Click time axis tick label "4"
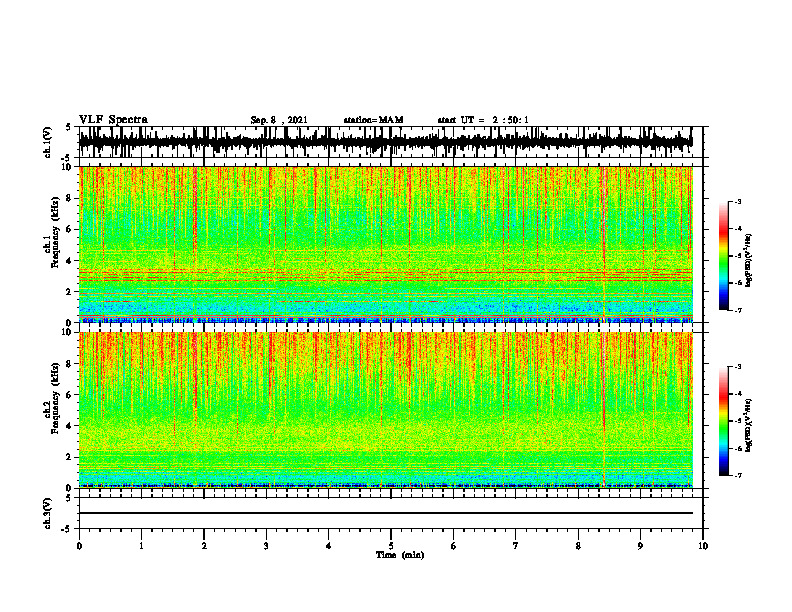This screenshot has width=792, height=612. point(329,546)
